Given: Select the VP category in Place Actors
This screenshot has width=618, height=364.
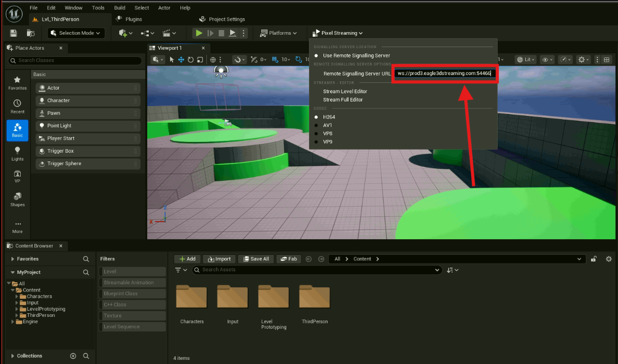Looking at the screenshot, I should coord(17,177).
